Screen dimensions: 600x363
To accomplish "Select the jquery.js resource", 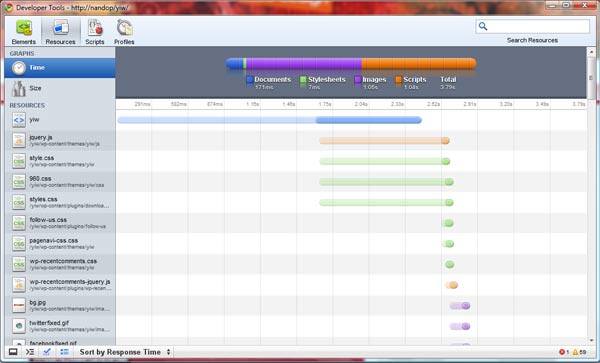I will (x=60, y=140).
